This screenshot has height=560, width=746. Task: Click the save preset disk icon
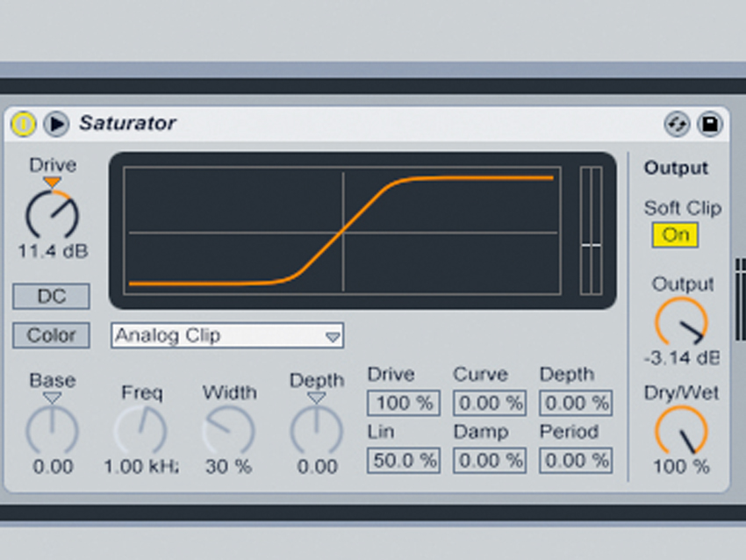coord(709,125)
